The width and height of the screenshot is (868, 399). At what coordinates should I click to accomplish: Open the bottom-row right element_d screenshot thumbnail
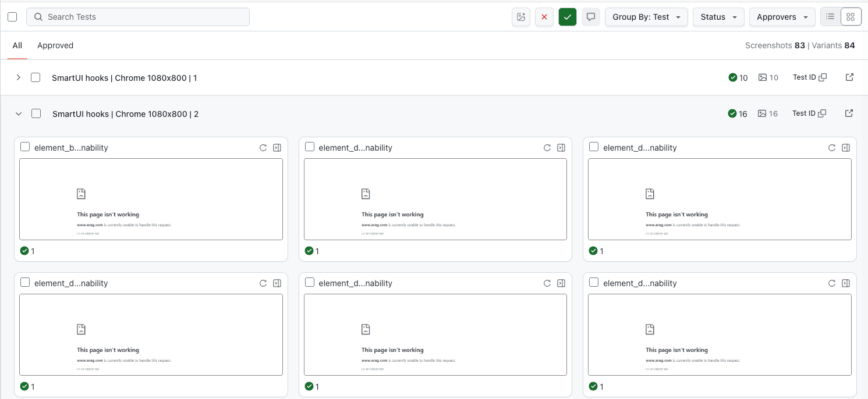(x=720, y=334)
